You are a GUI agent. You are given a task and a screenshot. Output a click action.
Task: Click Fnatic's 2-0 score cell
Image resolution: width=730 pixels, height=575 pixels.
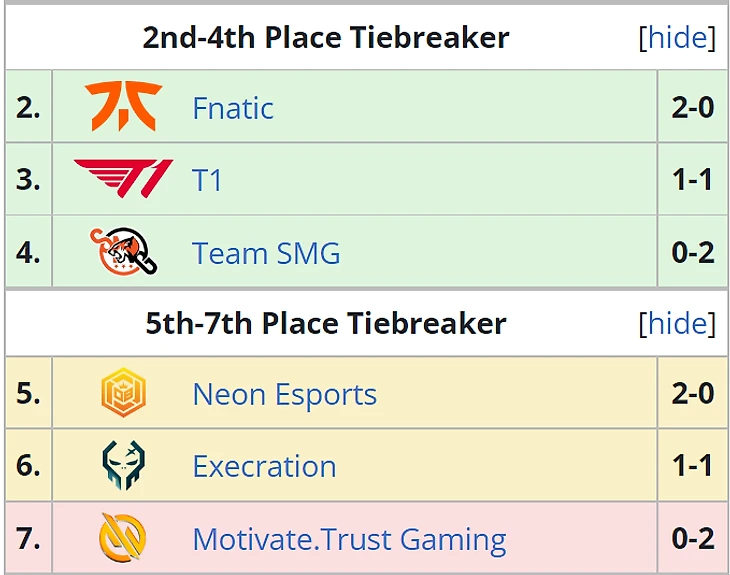coord(692,108)
